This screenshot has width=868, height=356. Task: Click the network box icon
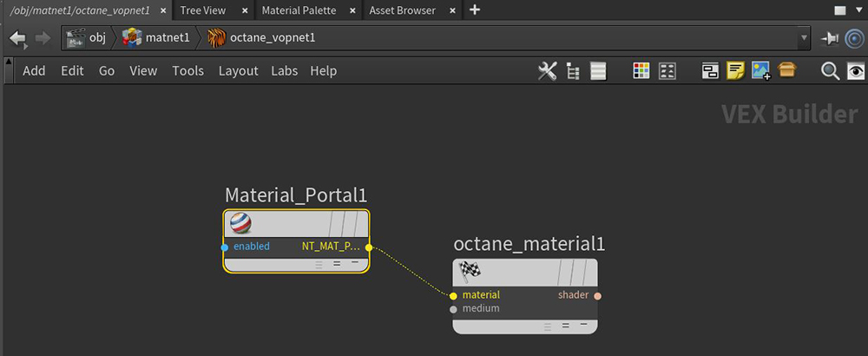[x=710, y=71]
